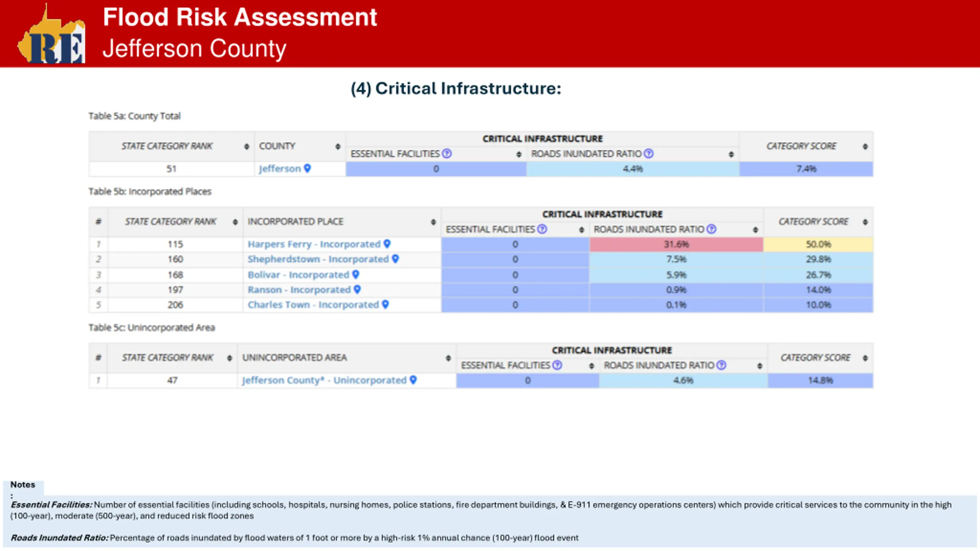
Task: Click state rank 168 in Table 5b
Action: coord(175,275)
